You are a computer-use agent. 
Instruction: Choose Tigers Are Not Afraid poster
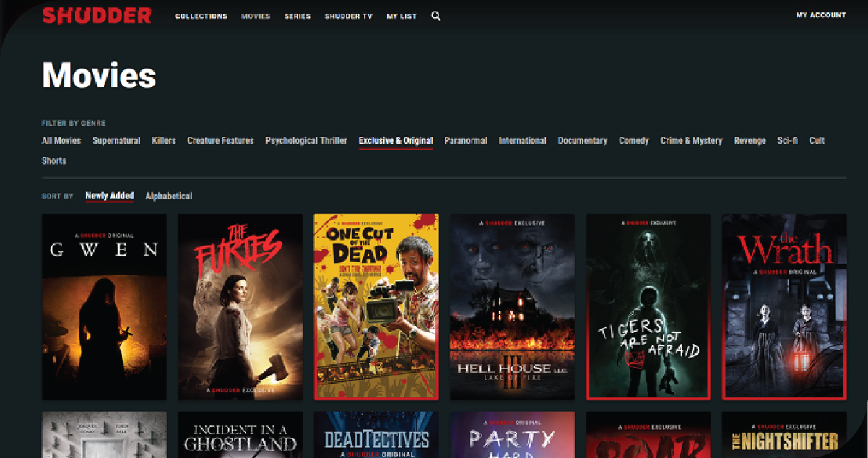pyautogui.click(x=648, y=307)
